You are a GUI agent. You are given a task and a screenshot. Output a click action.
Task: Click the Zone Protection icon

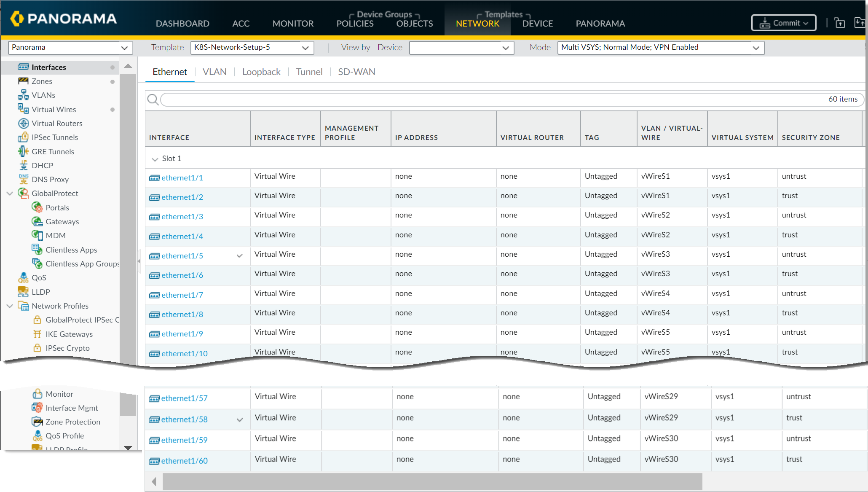tap(37, 422)
